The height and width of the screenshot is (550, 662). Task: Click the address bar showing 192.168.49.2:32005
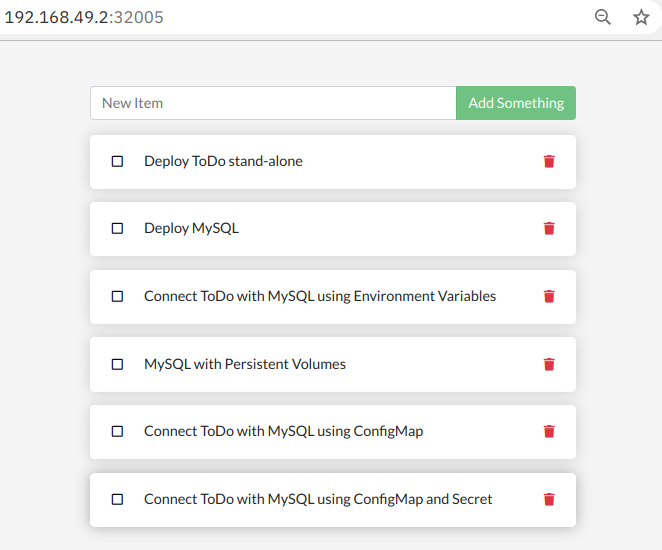(85, 17)
